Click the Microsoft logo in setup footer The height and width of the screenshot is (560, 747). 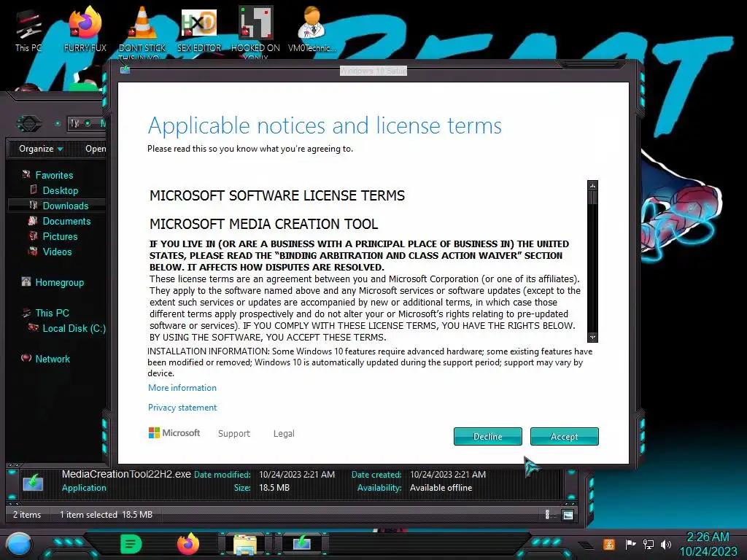pos(174,433)
